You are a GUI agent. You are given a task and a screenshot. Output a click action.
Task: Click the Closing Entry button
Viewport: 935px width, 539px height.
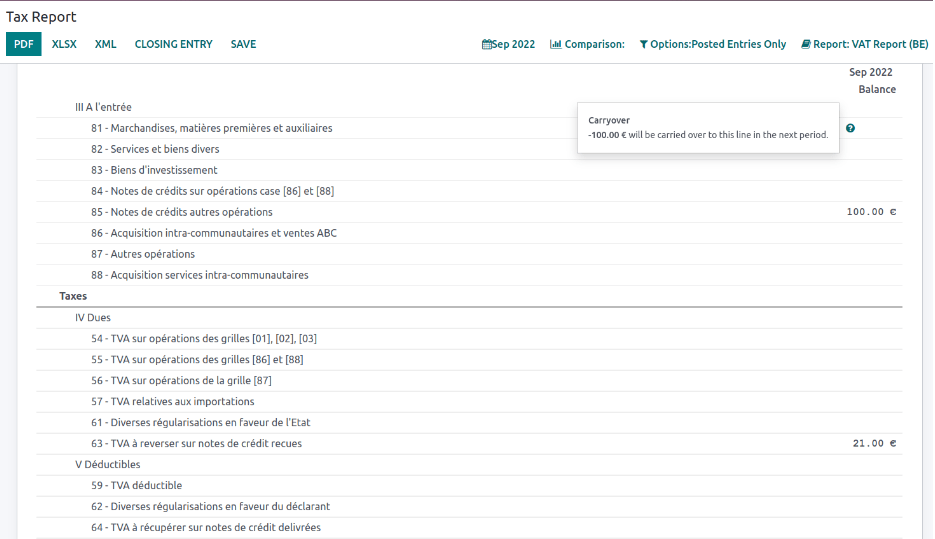173,44
